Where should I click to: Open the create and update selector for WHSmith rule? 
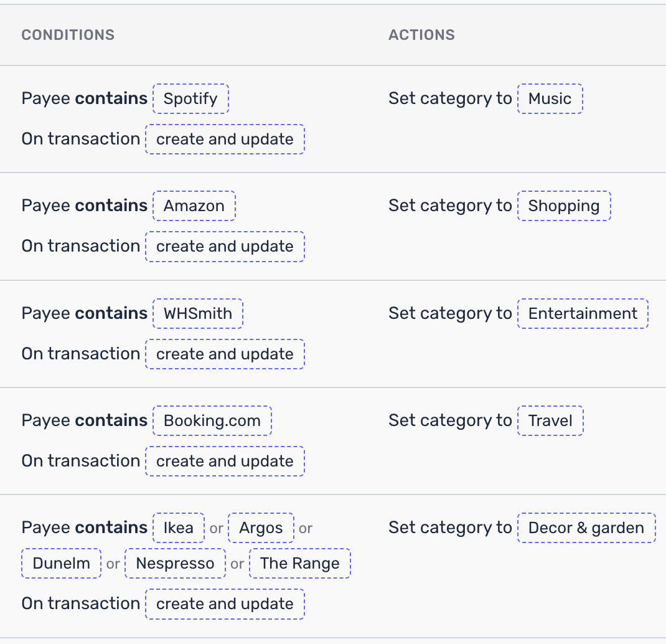click(x=225, y=354)
